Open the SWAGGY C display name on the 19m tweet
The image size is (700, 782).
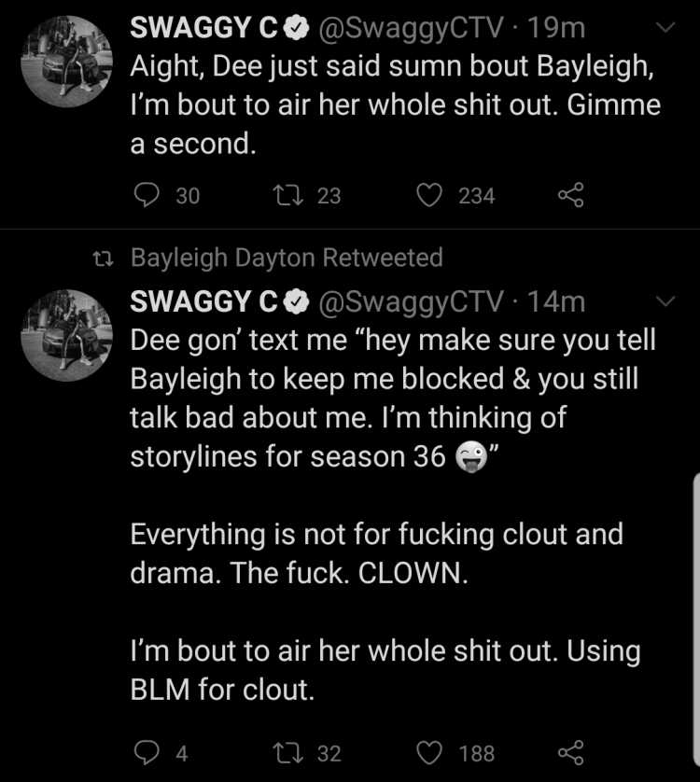(203, 27)
